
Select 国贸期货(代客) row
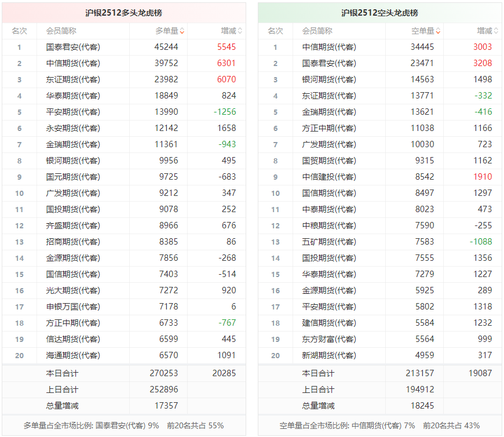click(380, 161)
